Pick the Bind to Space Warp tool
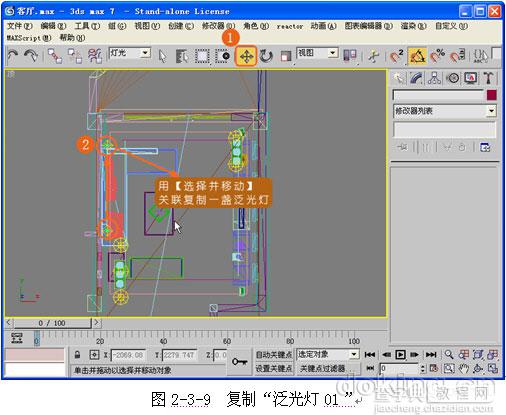506x415 pixels. click(95, 56)
